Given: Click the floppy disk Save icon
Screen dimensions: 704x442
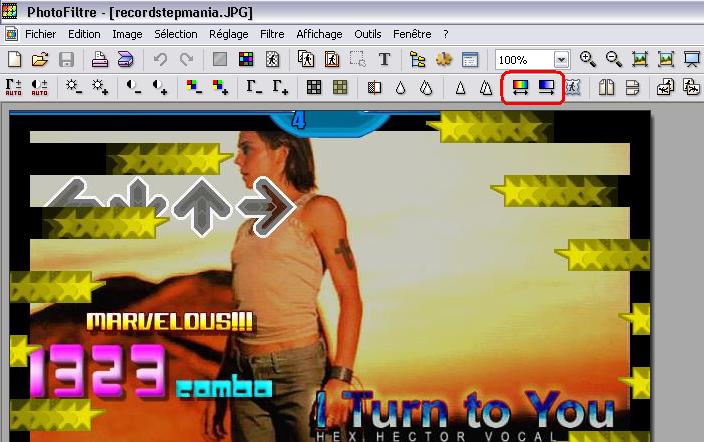Looking at the screenshot, I should [66, 59].
